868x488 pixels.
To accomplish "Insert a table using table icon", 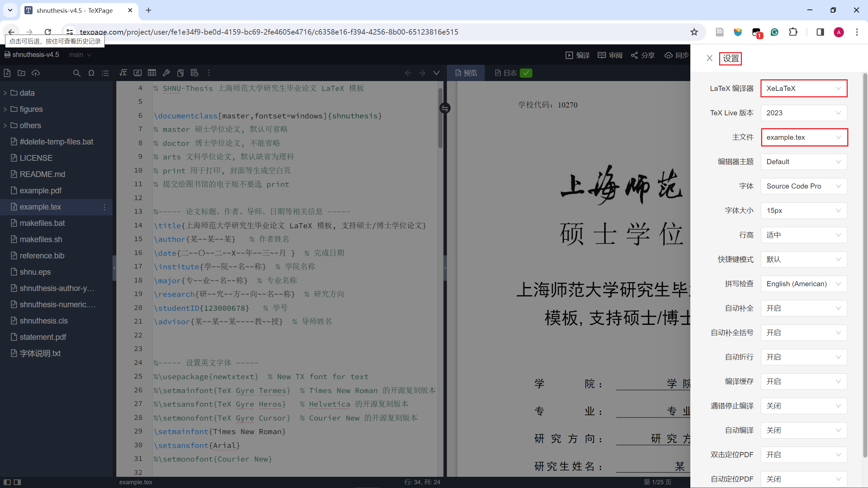I will [152, 73].
